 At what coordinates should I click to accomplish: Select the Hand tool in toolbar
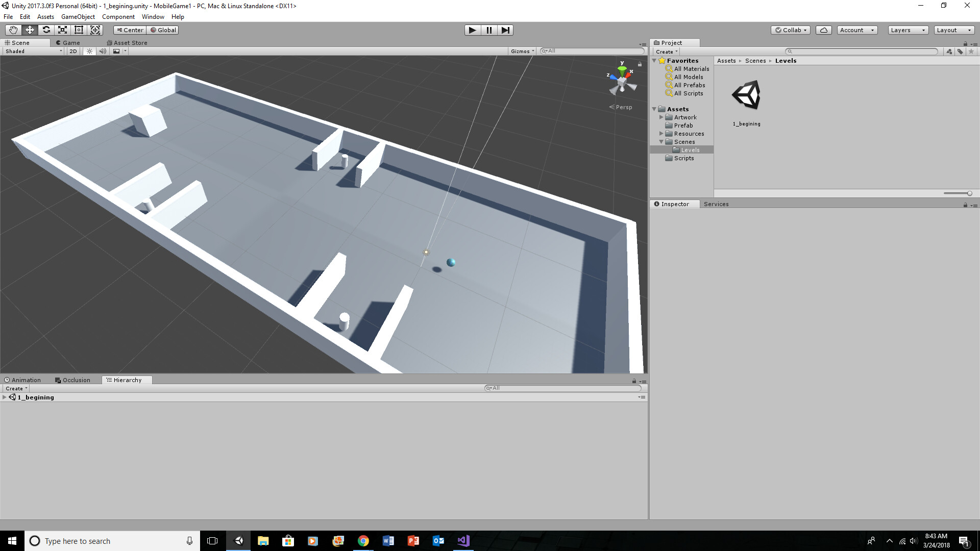click(x=13, y=30)
